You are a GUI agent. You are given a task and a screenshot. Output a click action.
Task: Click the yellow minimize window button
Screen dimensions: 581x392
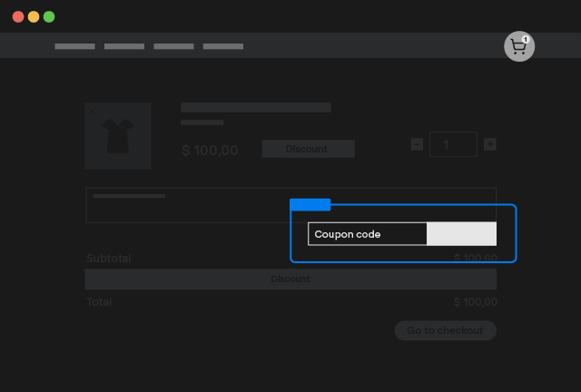[x=34, y=16]
